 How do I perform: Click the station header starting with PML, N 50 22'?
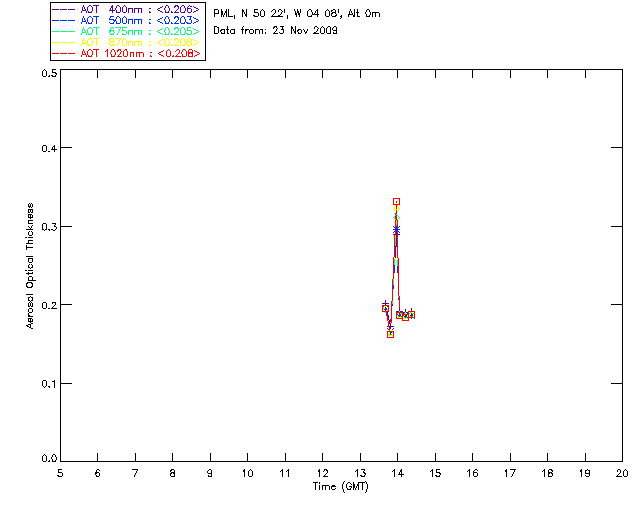point(297,13)
